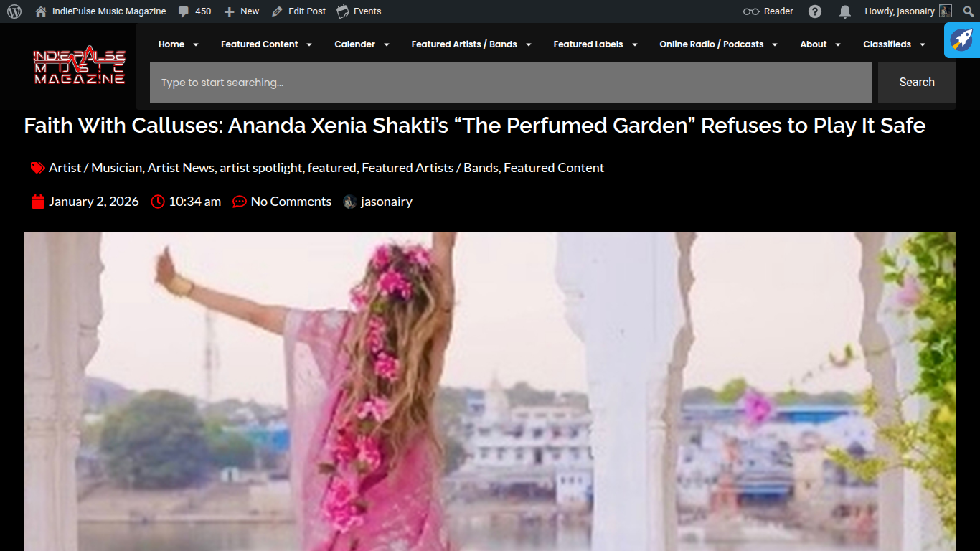
Task: Open the notifications bell icon
Action: click(x=845, y=11)
